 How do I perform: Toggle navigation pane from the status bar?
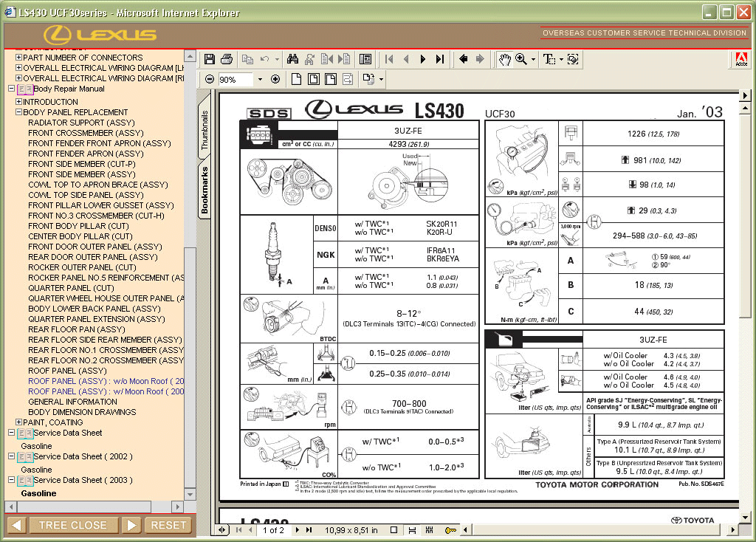(x=221, y=530)
